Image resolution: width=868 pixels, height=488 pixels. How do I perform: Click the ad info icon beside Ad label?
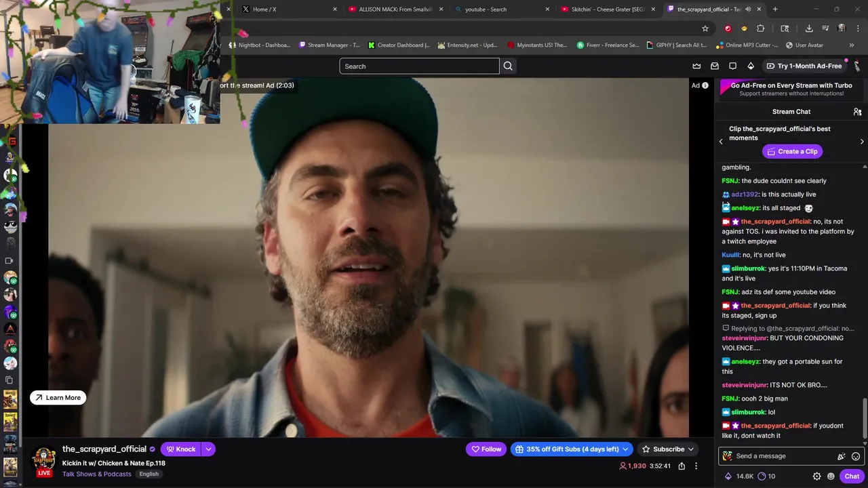tap(705, 85)
